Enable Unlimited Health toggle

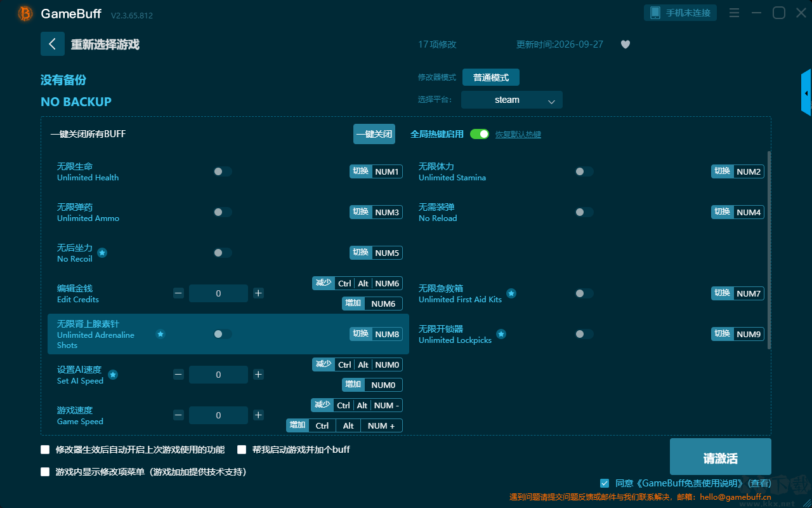pyautogui.click(x=223, y=171)
